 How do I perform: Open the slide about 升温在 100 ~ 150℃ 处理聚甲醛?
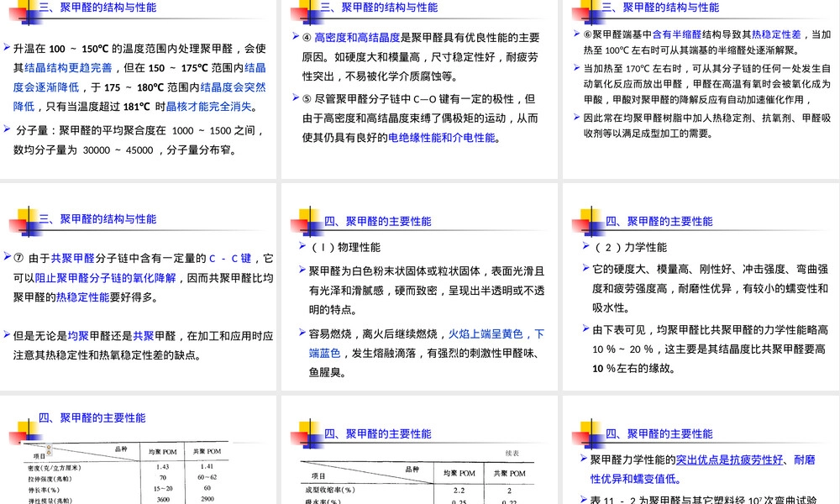point(138,89)
